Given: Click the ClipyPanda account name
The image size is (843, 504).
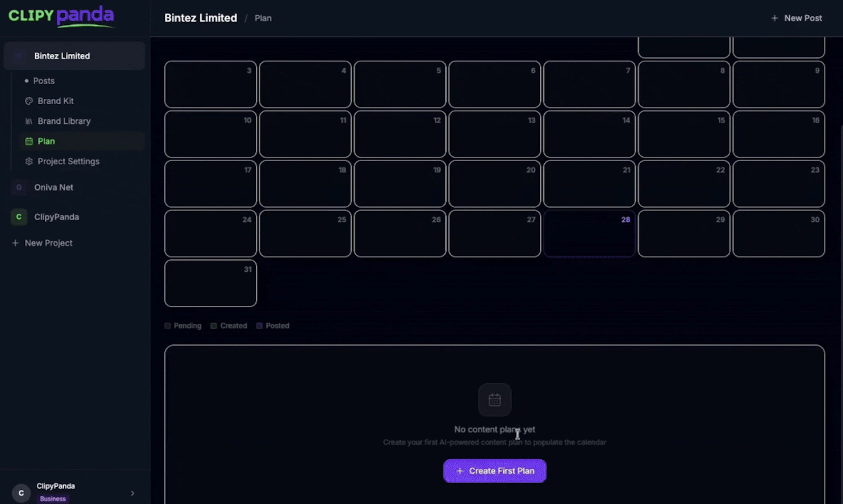Looking at the screenshot, I should pyautogui.click(x=55, y=486).
